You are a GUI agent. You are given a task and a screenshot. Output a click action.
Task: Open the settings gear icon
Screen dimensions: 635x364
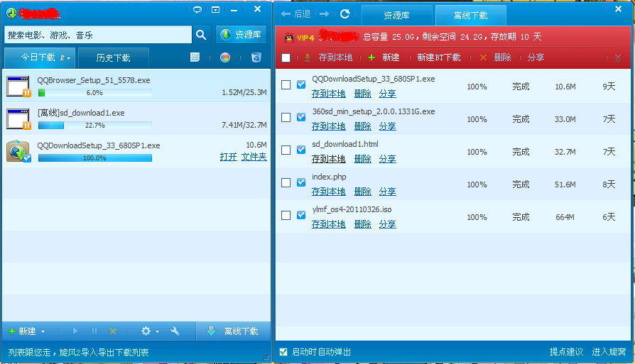click(146, 331)
